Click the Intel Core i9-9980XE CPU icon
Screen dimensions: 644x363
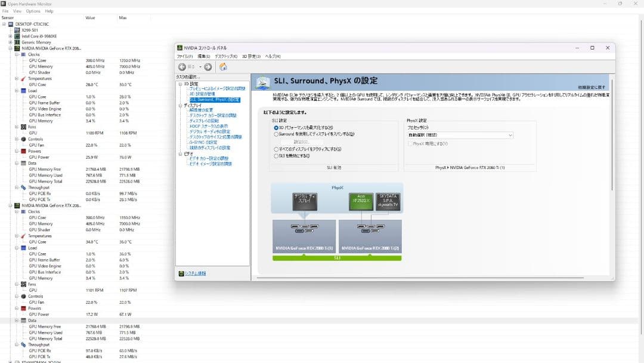point(17,36)
